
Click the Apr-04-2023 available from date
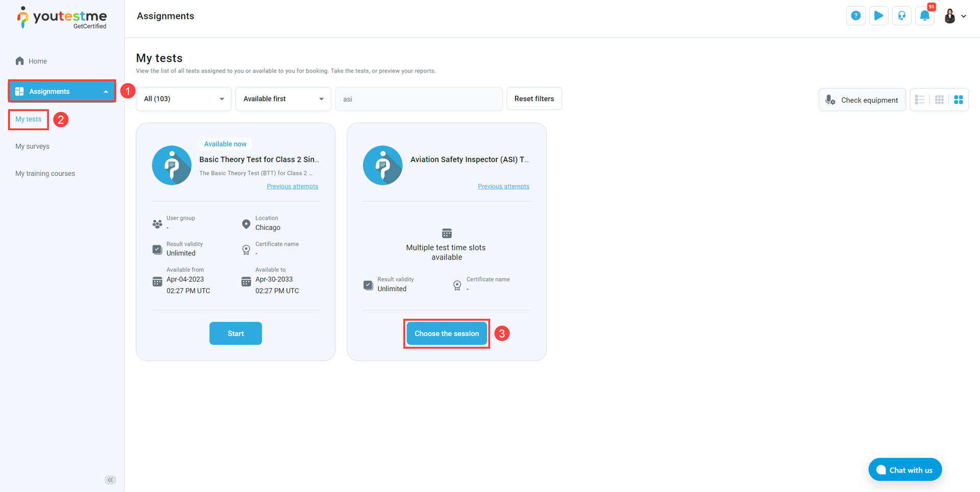tap(185, 279)
